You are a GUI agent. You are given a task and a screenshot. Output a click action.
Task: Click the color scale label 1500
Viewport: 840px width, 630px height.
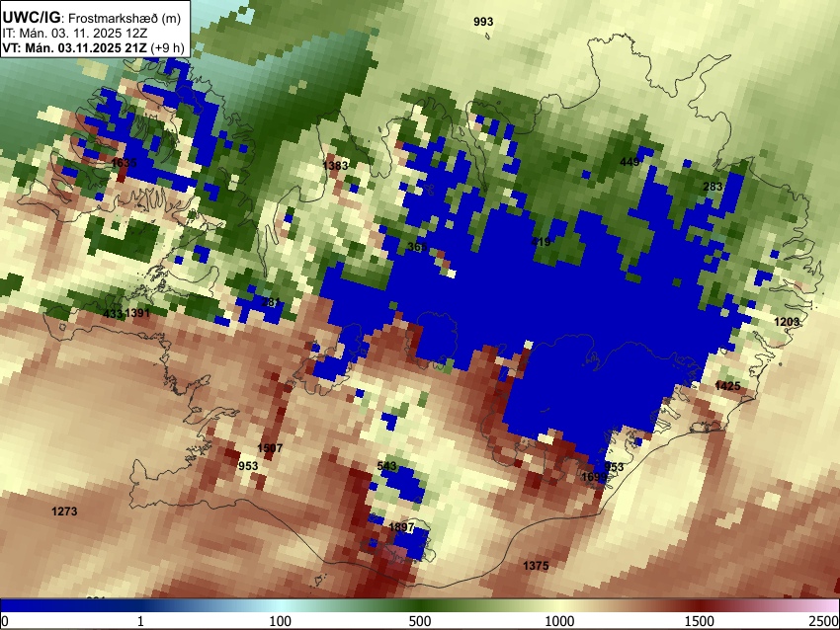700,621
